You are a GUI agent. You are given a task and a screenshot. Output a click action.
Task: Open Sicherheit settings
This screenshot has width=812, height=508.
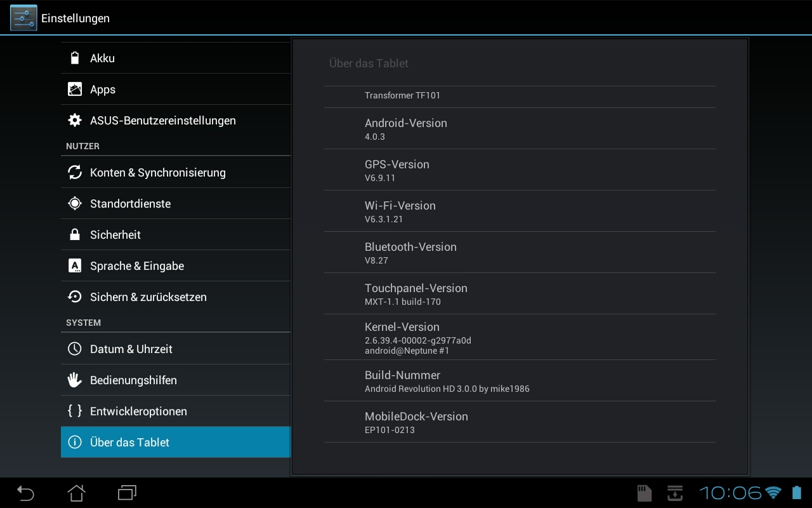176,234
